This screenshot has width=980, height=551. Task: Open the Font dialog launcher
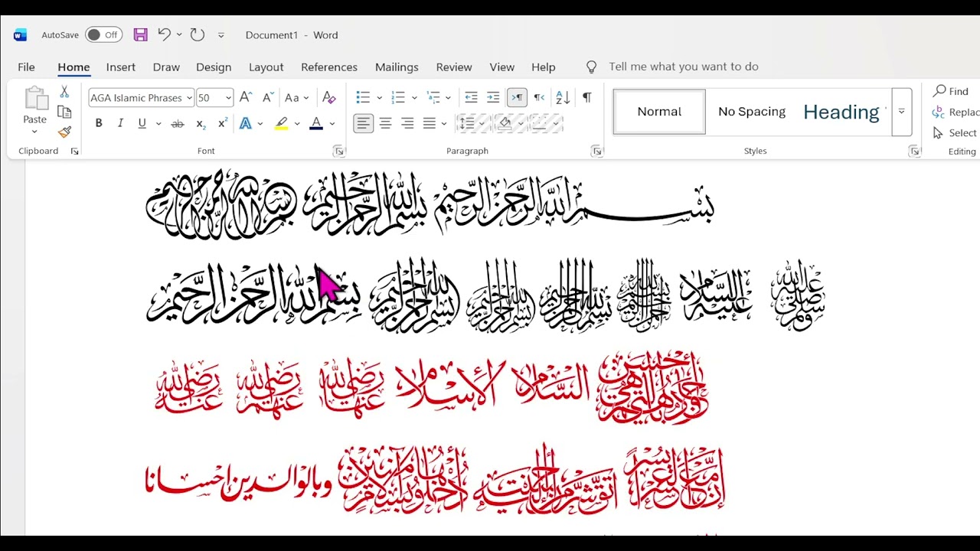[x=338, y=152]
